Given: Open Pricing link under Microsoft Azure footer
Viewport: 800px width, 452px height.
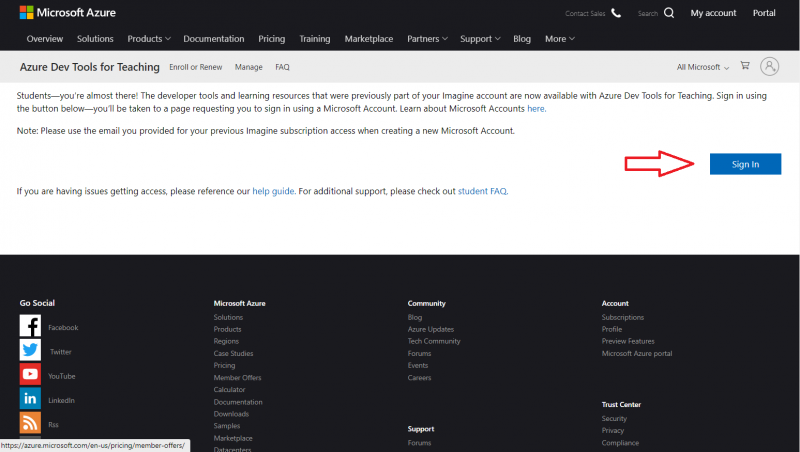Looking at the screenshot, I should click(x=224, y=366).
